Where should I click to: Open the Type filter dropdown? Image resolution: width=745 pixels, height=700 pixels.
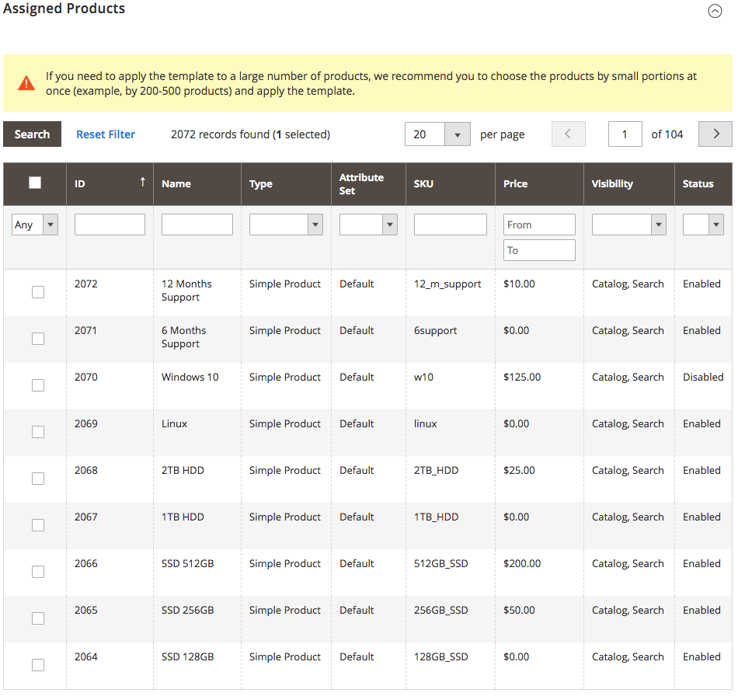pyautogui.click(x=286, y=225)
